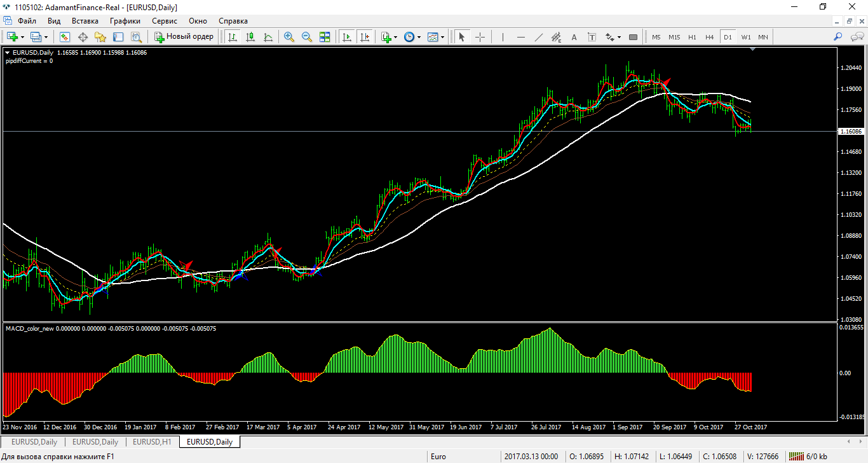Click the Periods clock icon
The width and height of the screenshot is (868, 463).
[409, 37]
